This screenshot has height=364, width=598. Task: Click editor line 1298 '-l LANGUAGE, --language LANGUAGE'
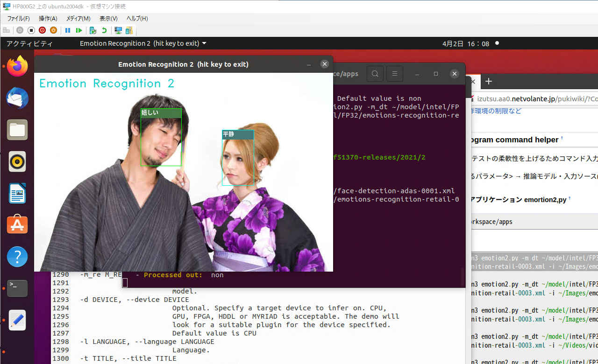click(147, 342)
